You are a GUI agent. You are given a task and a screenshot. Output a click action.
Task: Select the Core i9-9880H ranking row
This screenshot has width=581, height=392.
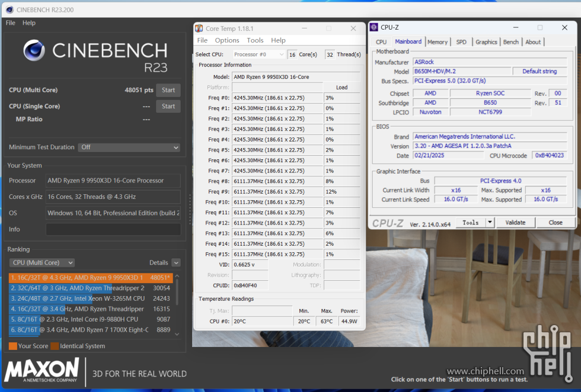pyautogui.click(x=91, y=319)
